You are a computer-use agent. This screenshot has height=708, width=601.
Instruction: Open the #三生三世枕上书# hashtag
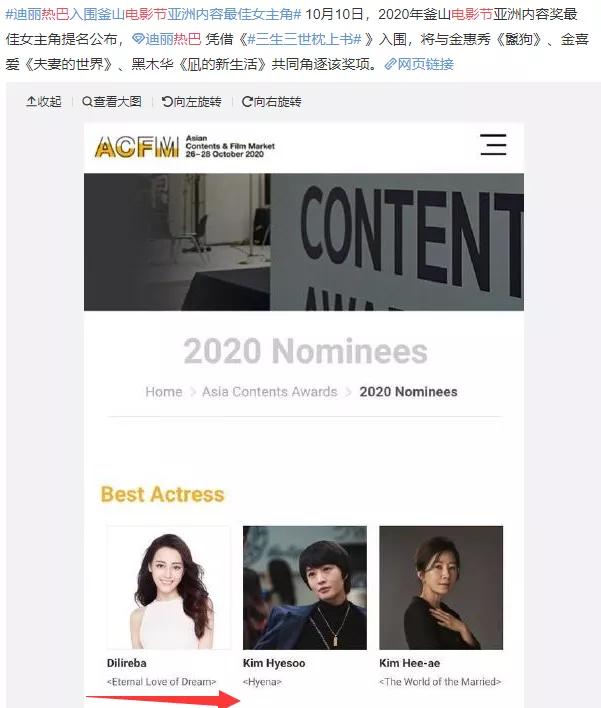tap(304, 39)
